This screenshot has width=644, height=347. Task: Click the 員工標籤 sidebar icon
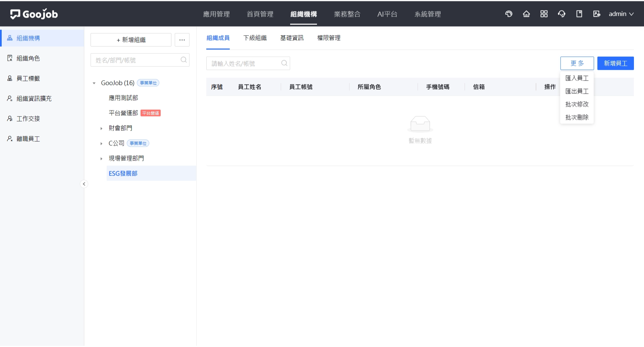tap(10, 78)
